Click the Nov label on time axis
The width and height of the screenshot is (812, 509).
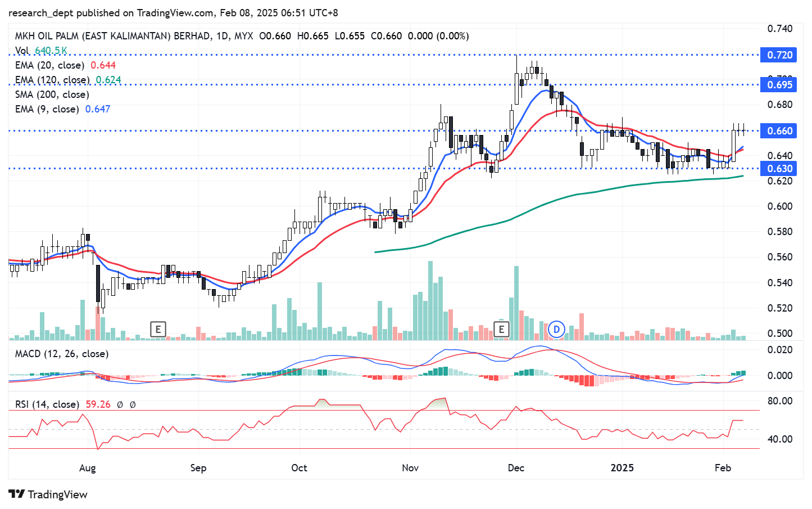pos(410,468)
